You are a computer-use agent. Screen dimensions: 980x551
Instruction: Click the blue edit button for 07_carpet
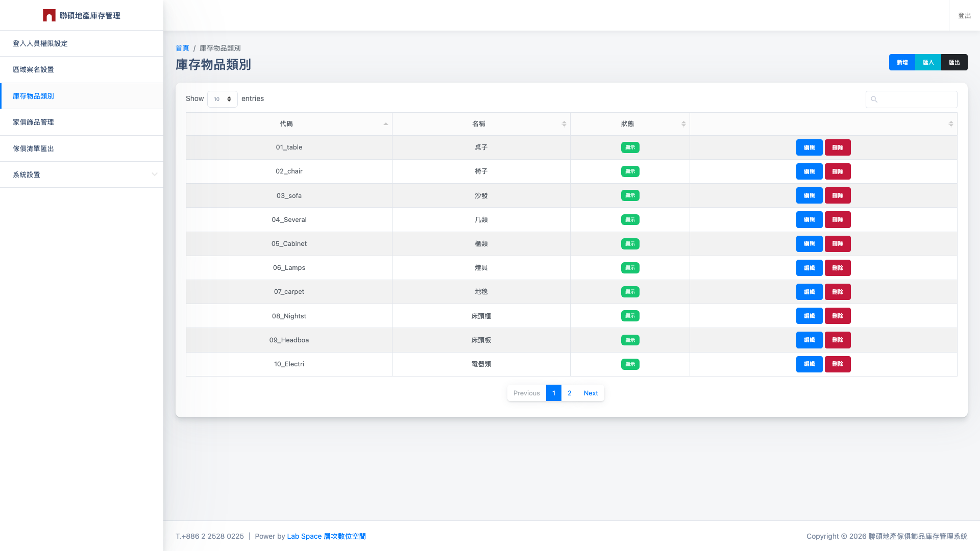coord(809,292)
